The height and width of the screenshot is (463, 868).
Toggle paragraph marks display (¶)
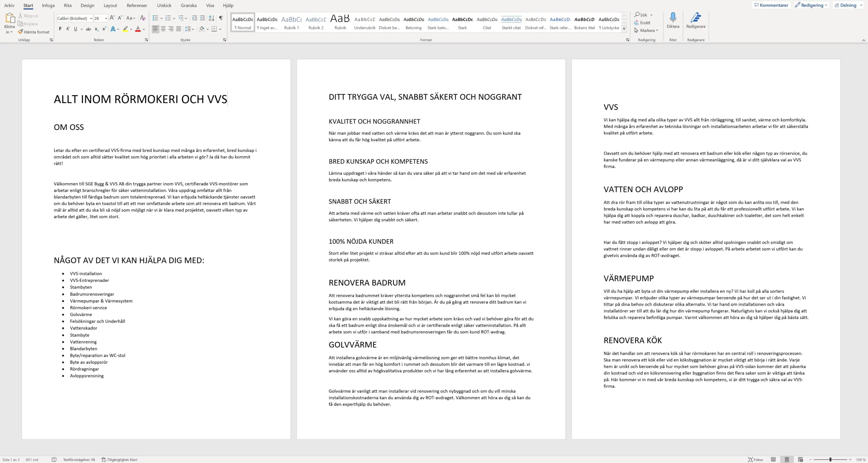click(221, 18)
